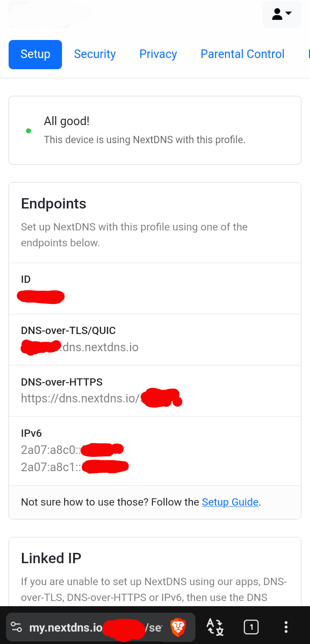
Task: Go to the Parental Control tab
Action: coord(242,54)
